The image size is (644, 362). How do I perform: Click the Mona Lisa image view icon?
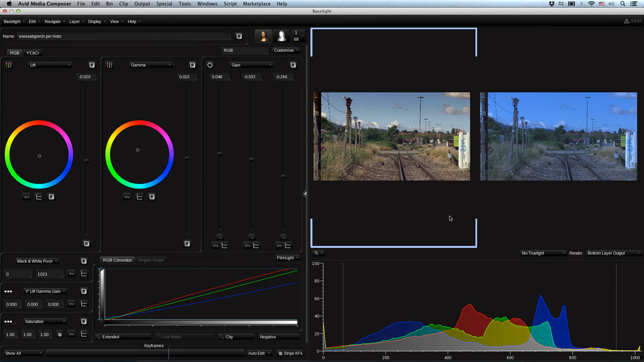click(263, 36)
